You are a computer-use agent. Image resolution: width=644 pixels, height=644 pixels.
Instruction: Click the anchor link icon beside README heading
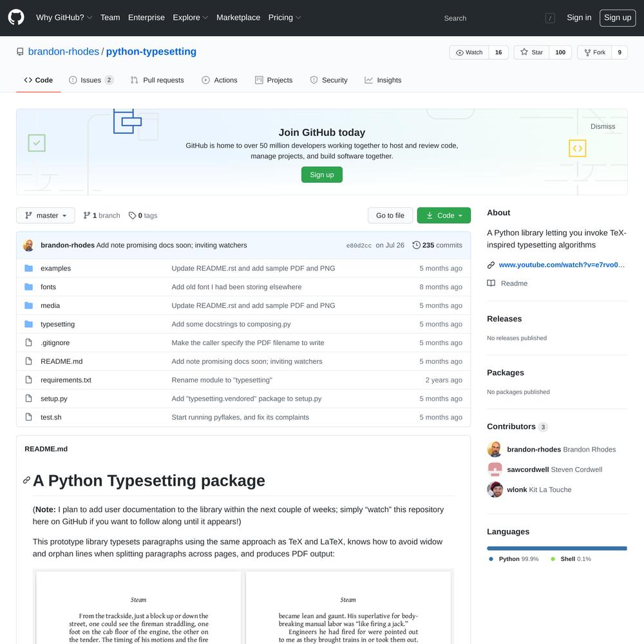click(26, 480)
